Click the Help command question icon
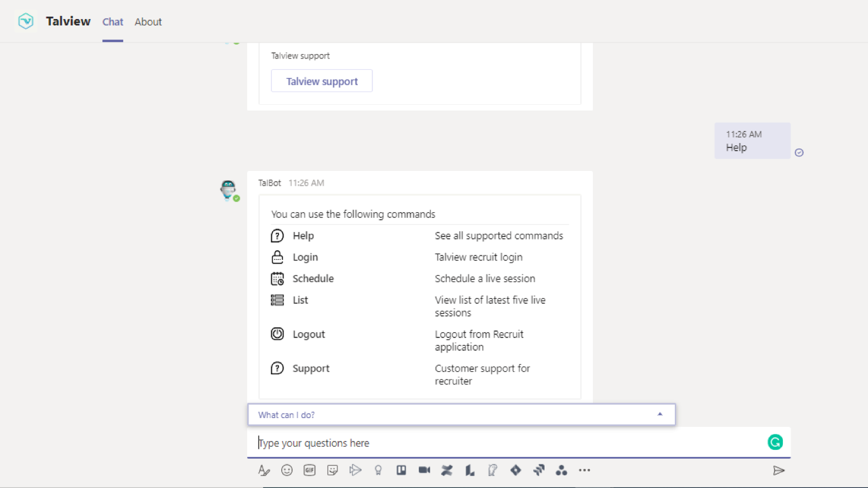This screenshot has height=488, width=868. [x=277, y=236]
